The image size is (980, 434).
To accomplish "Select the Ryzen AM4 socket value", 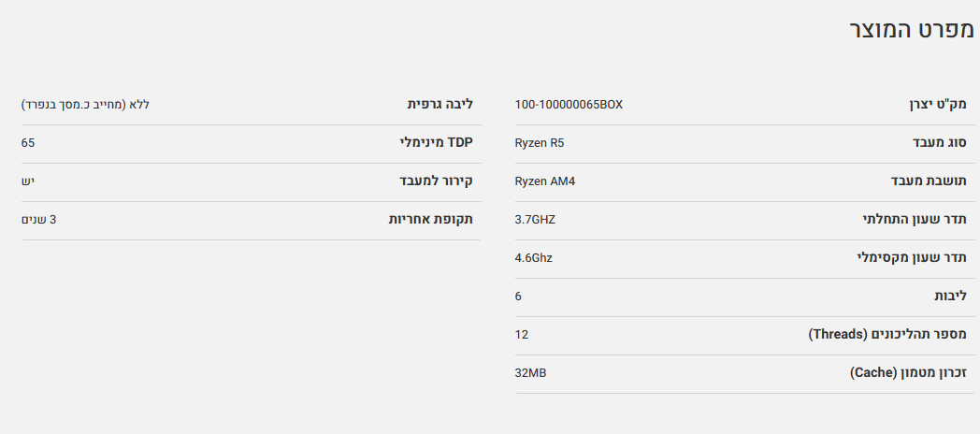I will [x=545, y=181].
